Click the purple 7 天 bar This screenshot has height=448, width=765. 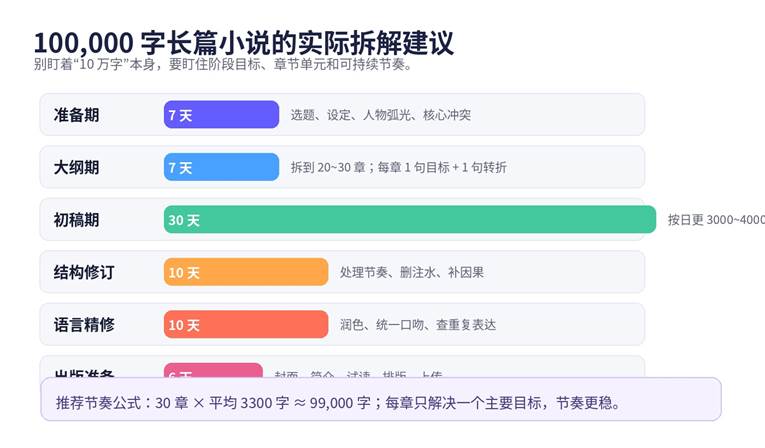(x=221, y=115)
